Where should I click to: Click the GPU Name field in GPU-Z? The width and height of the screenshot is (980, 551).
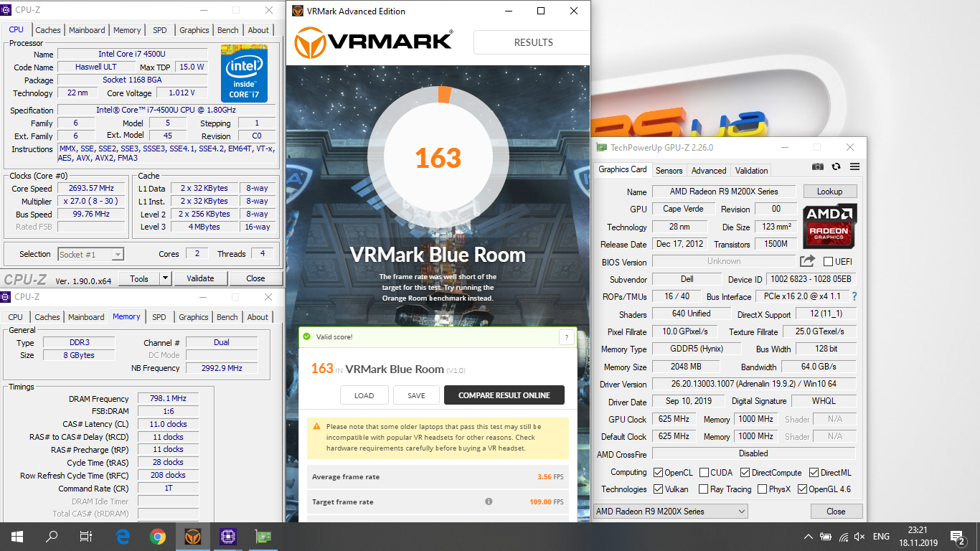(724, 192)
